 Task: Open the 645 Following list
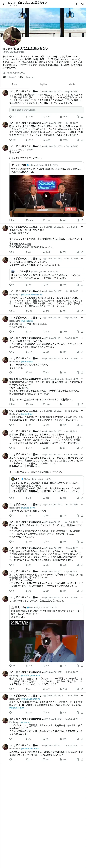[9, 77]
